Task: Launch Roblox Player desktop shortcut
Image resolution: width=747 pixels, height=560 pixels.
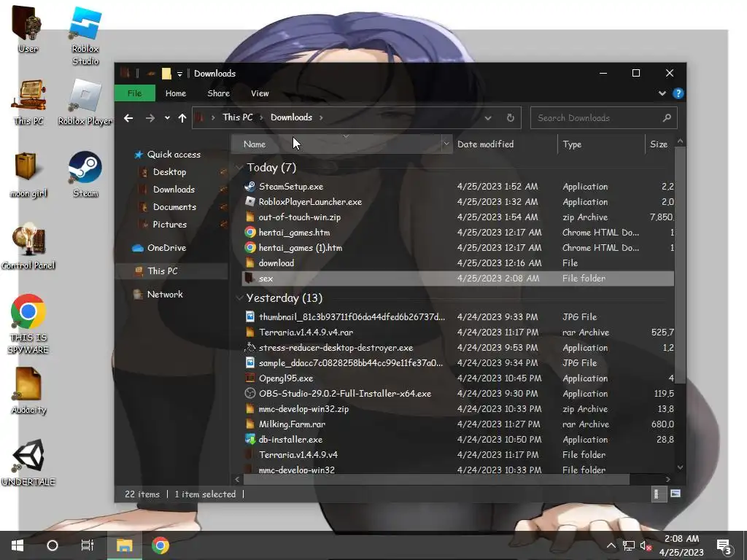Action: tap(85, 102)
